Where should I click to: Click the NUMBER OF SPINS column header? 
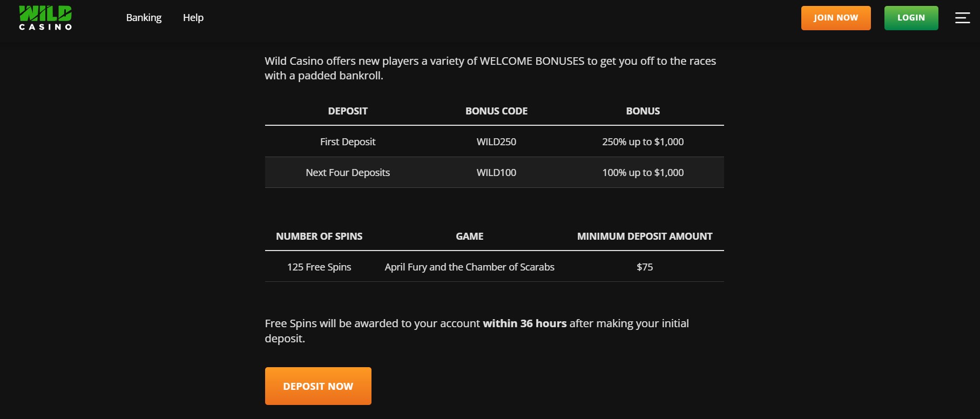[x=319, y=236]
